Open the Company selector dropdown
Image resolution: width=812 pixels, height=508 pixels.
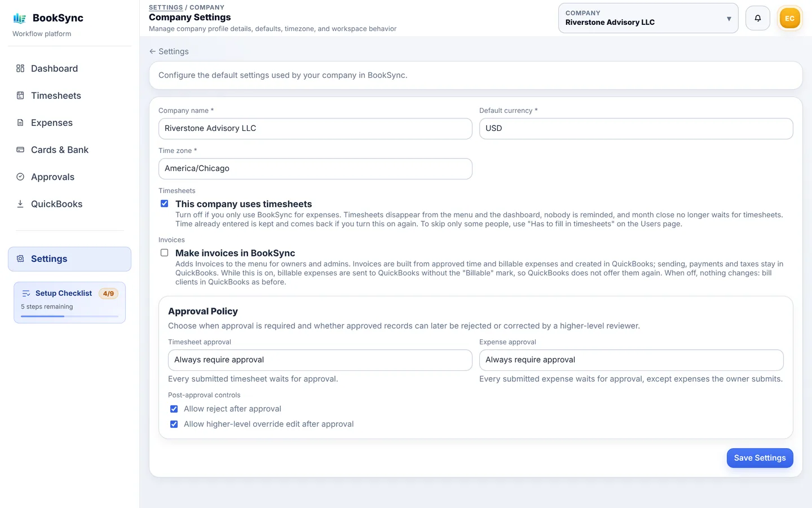click(648, 18)
